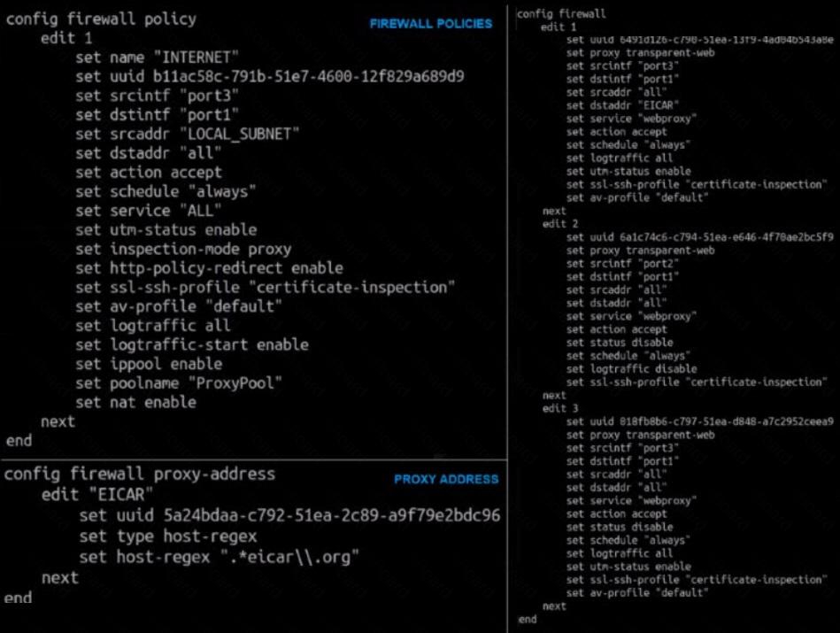Viewport: 840px width, 633px height.
Task: Select the 'set http-policy-redirect enable' line
Action: pyautogui.click(x=210, y=268)
